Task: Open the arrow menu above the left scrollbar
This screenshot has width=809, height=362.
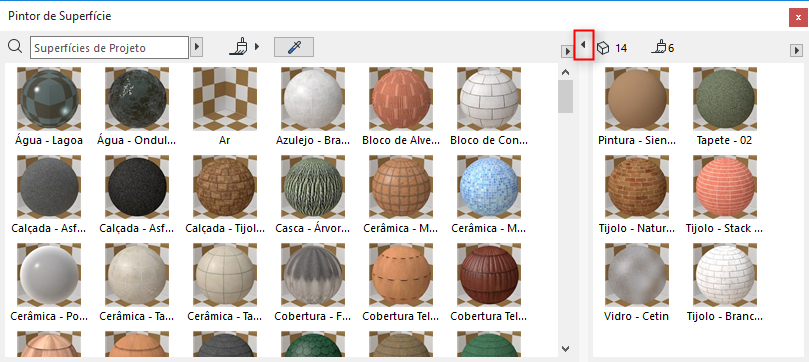Action: [x=567, y=51]
